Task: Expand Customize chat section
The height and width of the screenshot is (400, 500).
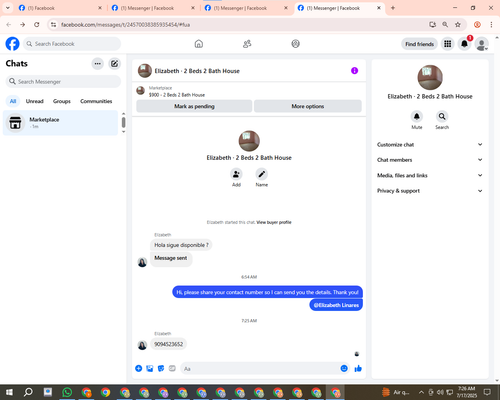Action: (430, 144)
